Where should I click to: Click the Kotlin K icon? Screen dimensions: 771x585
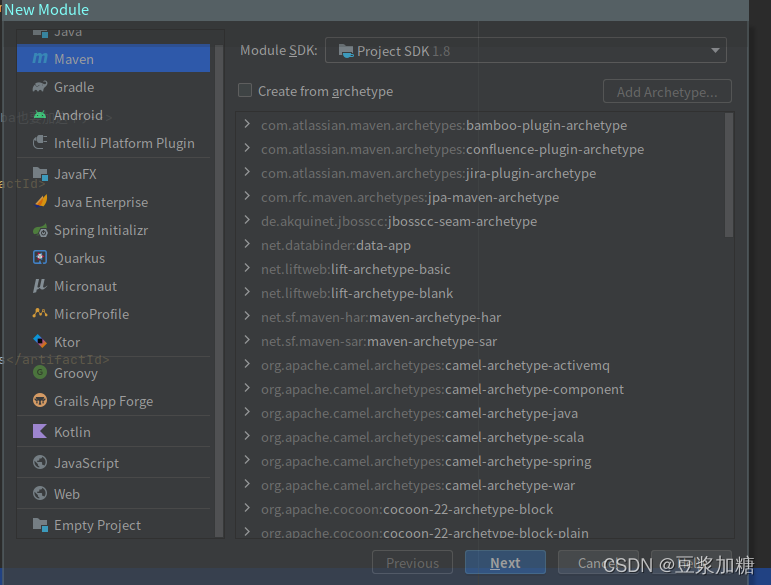tap(40, 432)
